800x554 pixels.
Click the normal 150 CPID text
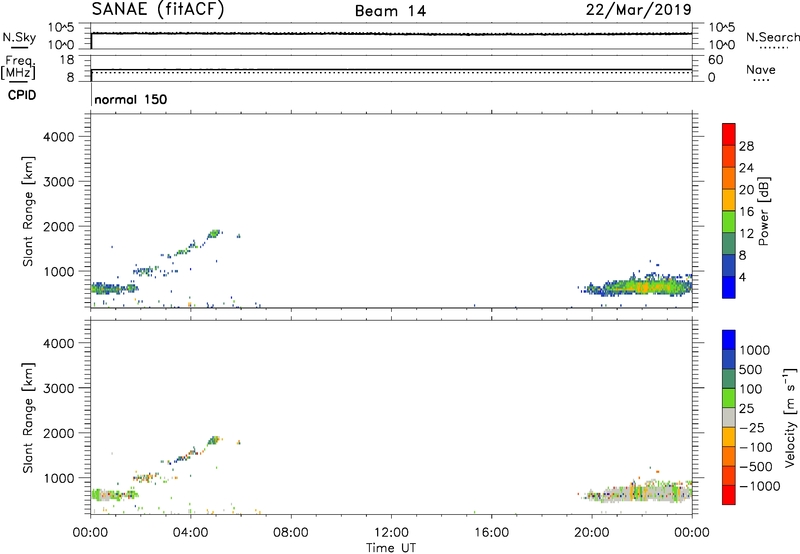pyautogui.click(x=131, y=99)
